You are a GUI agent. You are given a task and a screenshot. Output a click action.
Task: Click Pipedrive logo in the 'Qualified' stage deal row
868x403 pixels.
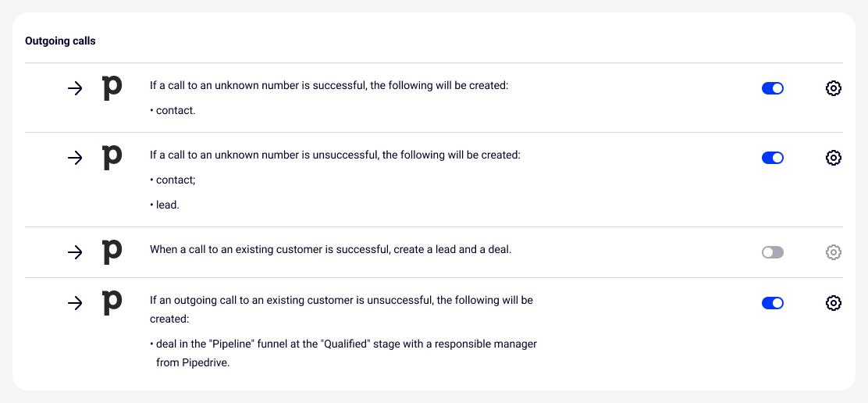(112, 303)
